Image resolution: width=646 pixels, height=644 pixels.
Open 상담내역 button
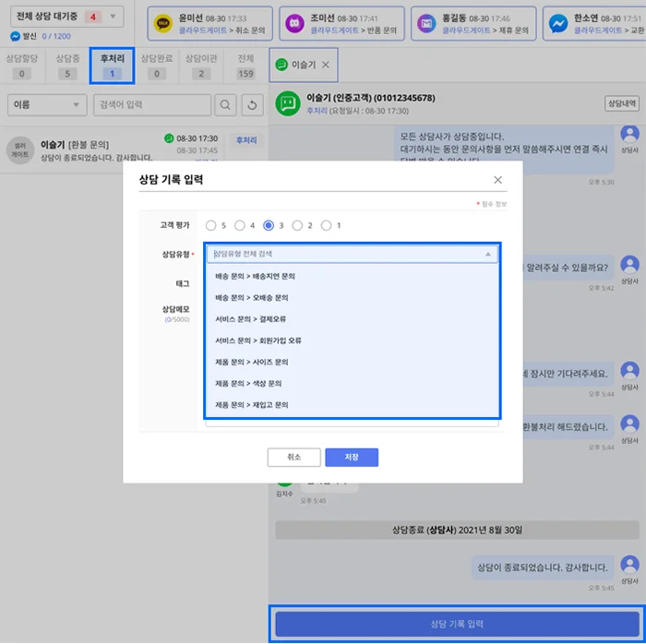click(x=622, y=103)
